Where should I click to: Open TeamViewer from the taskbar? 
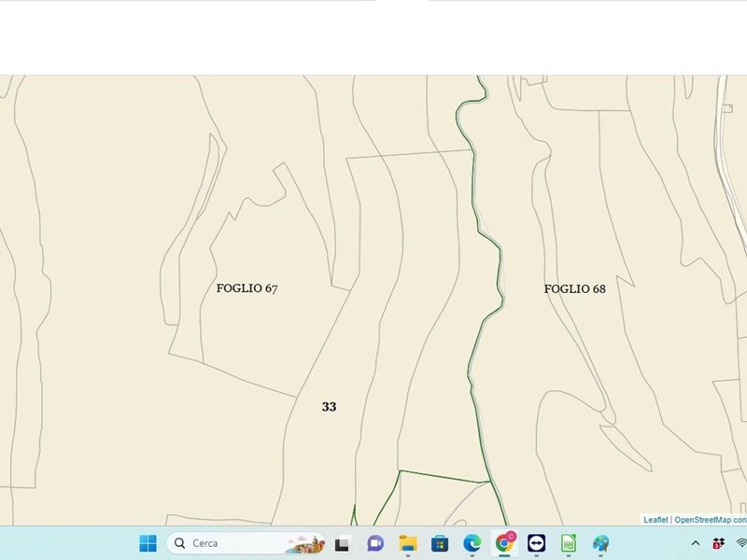[537, 543]
